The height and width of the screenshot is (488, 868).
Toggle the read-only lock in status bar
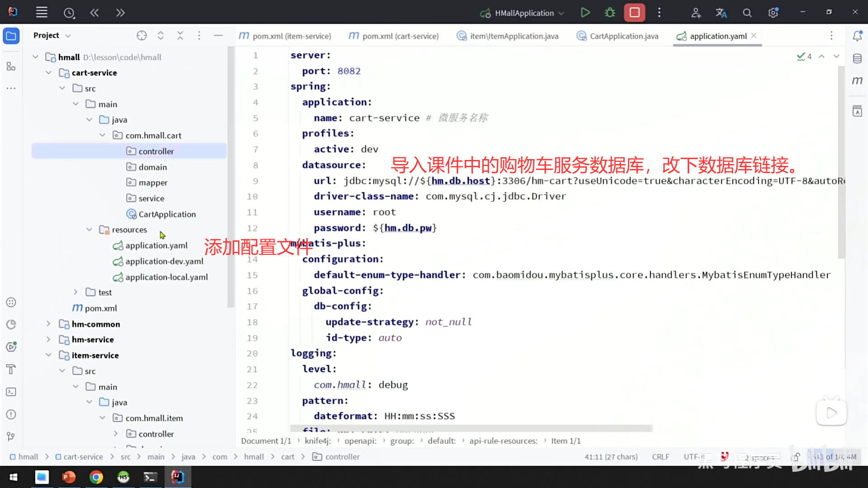796,457
